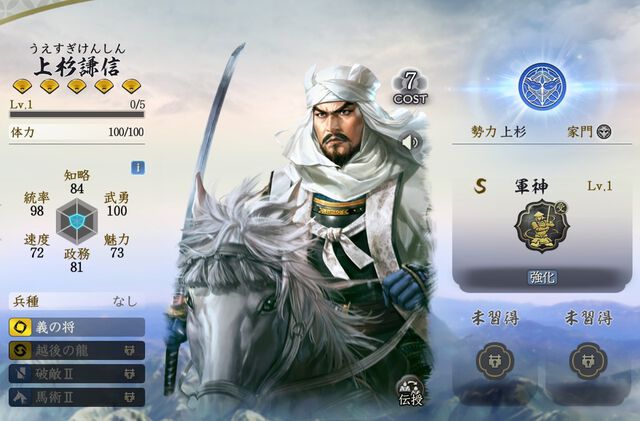640x421 pixels.
Task: Select the locked 越後の龍 trait
Action: pyautogui.click(x=77, y=351)
